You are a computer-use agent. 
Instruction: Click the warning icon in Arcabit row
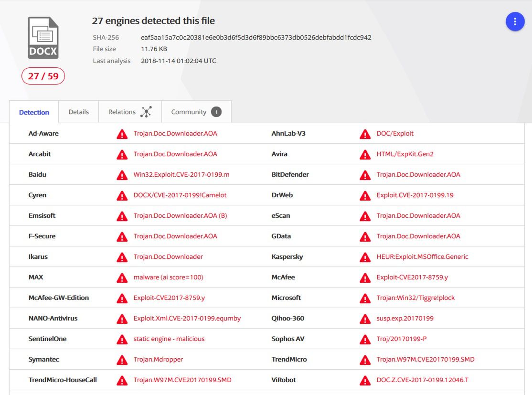[122, 154]
